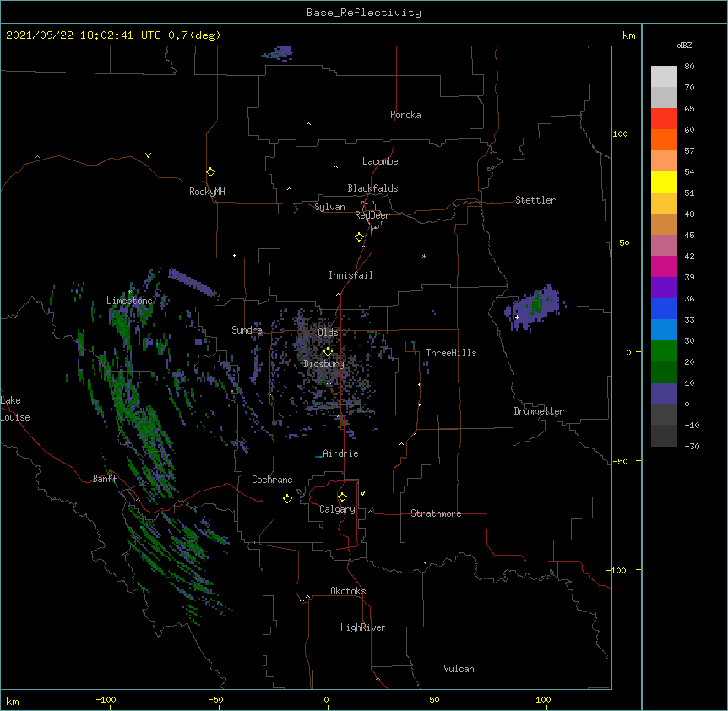Select the 30 dBZ green color swatch
This screenshot has width=728, height=711.
[x=664, y=351]
